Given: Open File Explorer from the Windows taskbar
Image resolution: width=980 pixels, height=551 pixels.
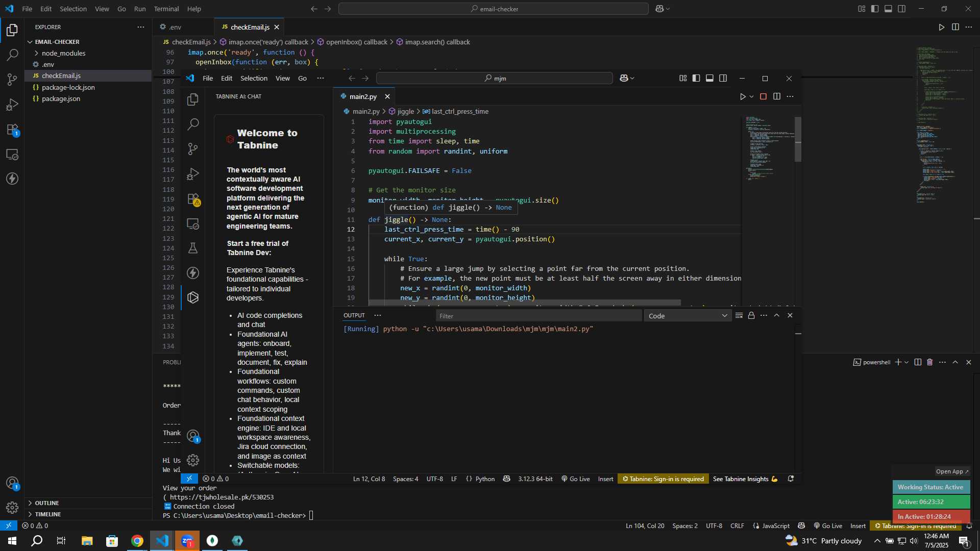Looking at the screenshot, I should click(87, 541).
